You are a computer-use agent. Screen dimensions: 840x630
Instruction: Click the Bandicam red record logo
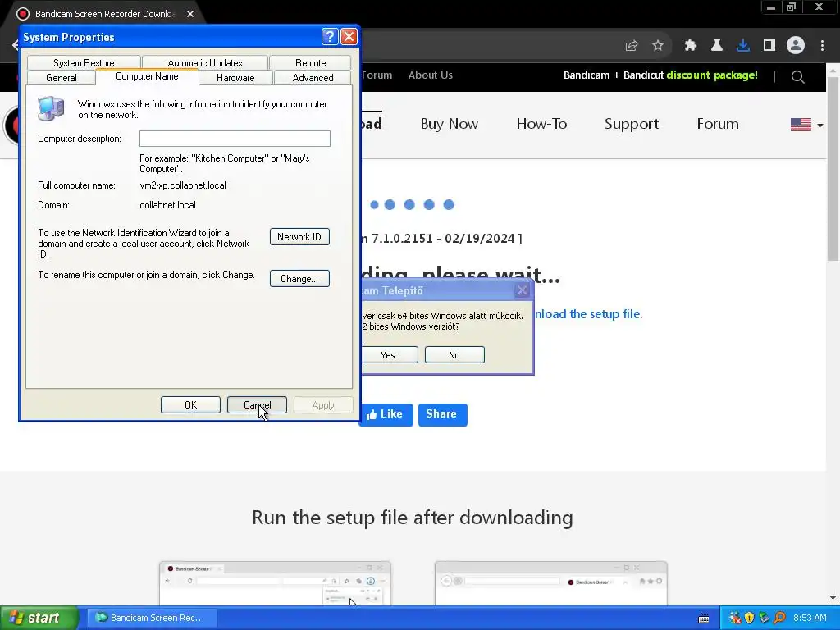coord(11,126)
